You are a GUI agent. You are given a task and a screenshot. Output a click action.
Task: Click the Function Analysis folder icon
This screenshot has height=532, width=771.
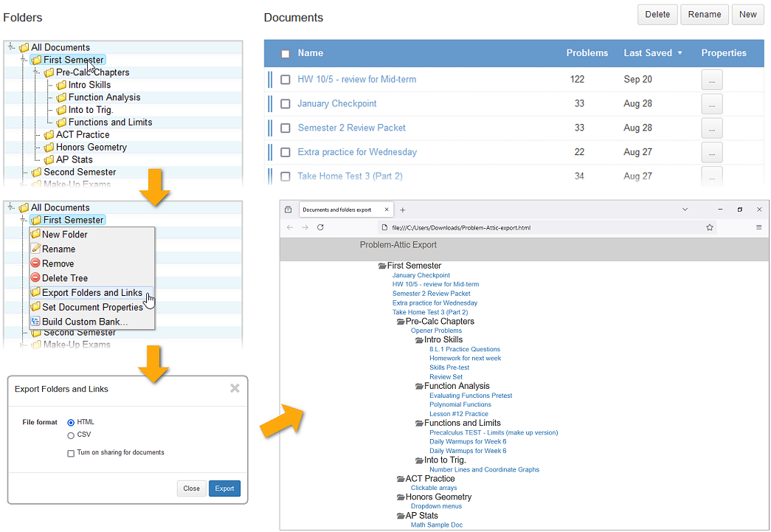[61, 97]
